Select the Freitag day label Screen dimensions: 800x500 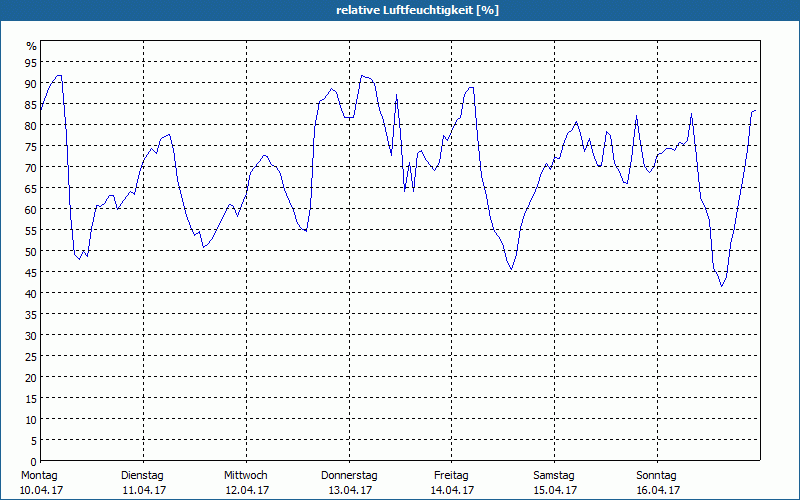452,476
